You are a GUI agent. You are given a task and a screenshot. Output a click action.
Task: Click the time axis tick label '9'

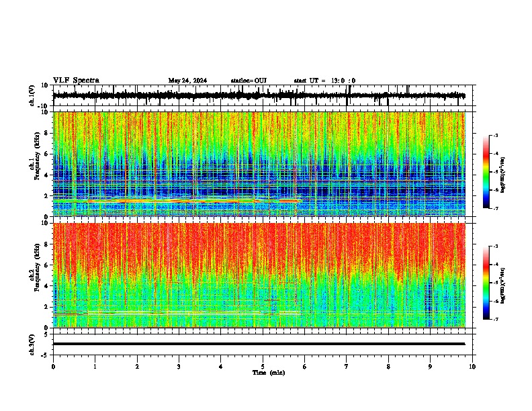pos(430,367)
